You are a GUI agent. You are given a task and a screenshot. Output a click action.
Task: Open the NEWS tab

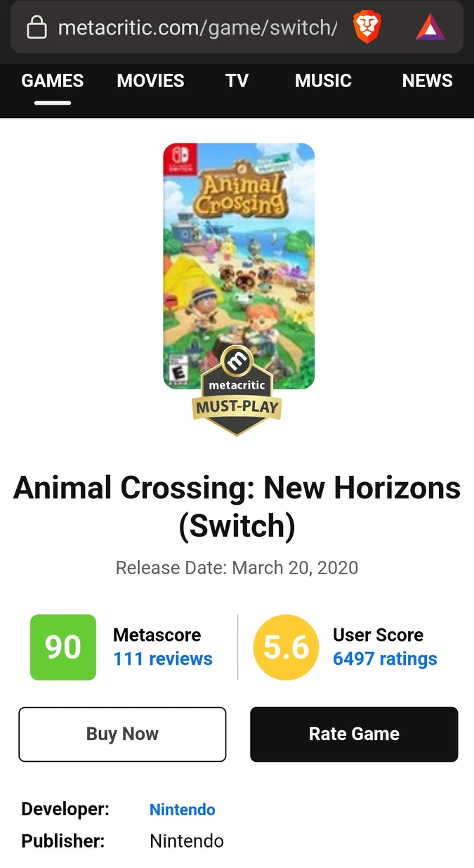click(x=427, y=81)
